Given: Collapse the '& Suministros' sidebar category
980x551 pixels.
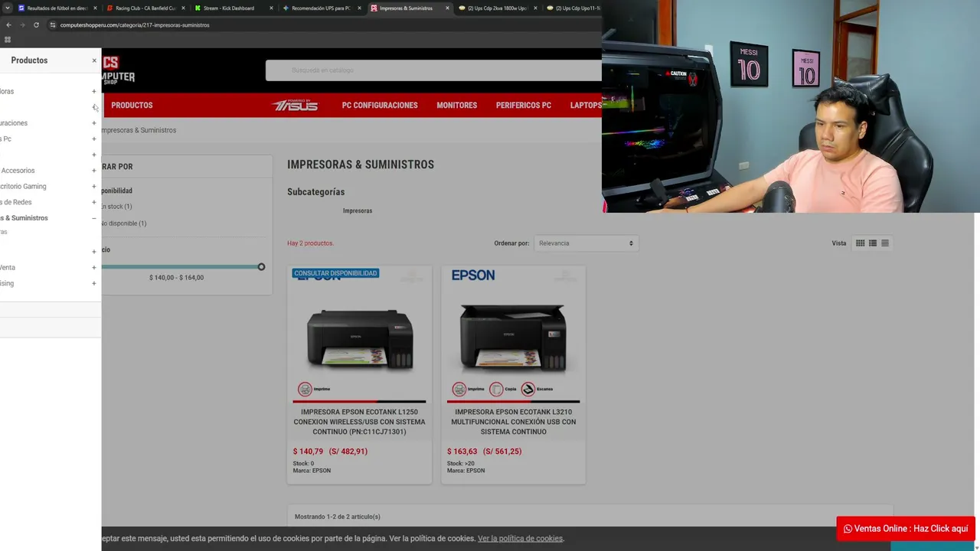Looking at the screenshot, I should click(x=94, y=218).
